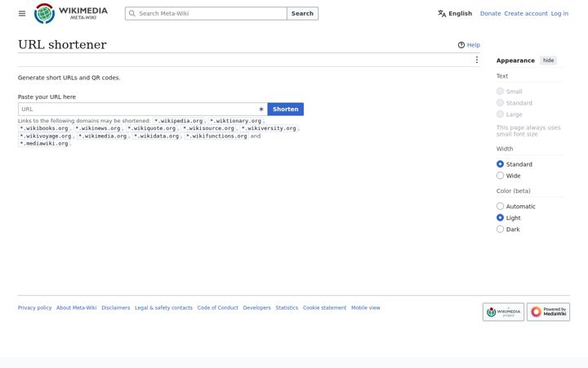Image resolution: width=588 pixels, height=368 pixels.
Task: Set color mode to Light
Action: click(500, 218)
